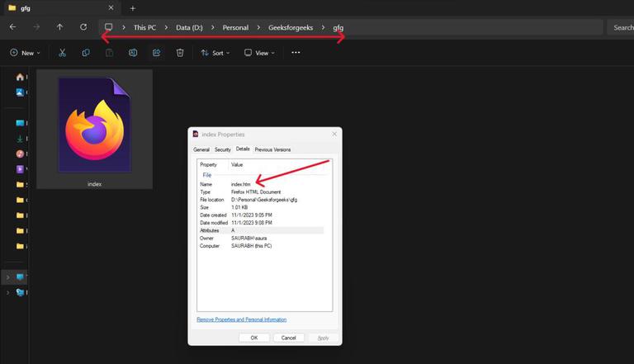634x364 pixels.
Task: Cut the selected file with the scissors icon
Action: pyautogui.click(x=62, y=53)
